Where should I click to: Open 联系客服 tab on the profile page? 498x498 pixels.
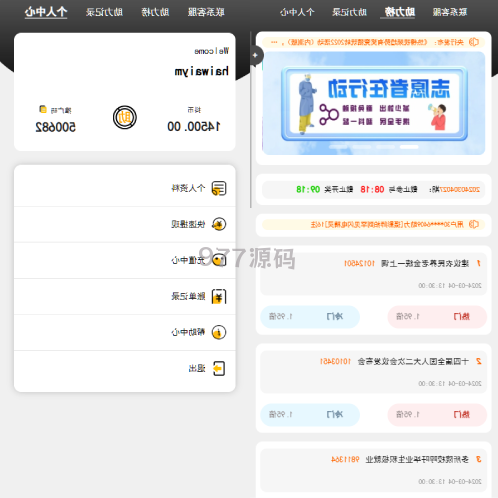(206, 12)
